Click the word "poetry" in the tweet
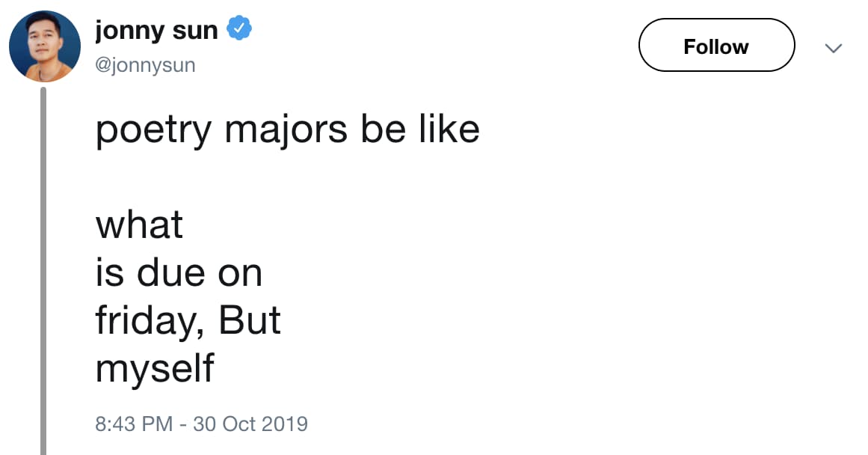This screenshot has height=455, width=868. coord(153,132)
